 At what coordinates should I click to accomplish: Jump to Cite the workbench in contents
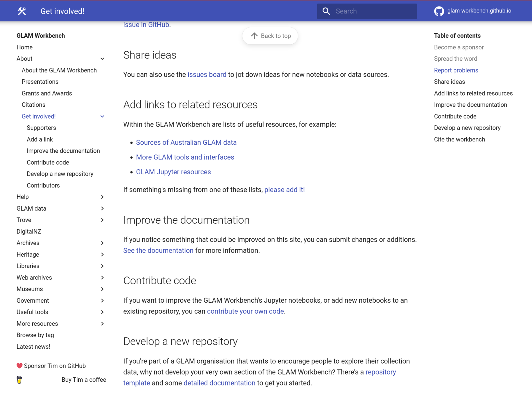459,139
